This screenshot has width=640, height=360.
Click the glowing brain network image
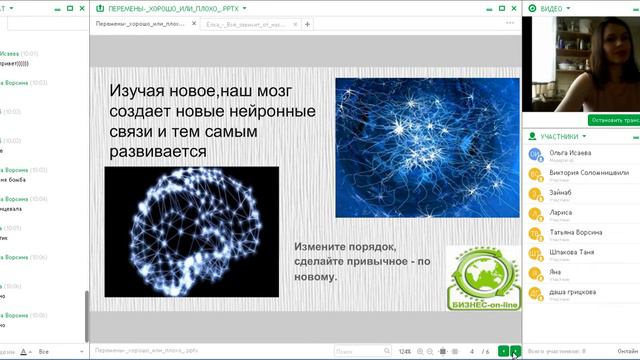(x=192, y=232)
